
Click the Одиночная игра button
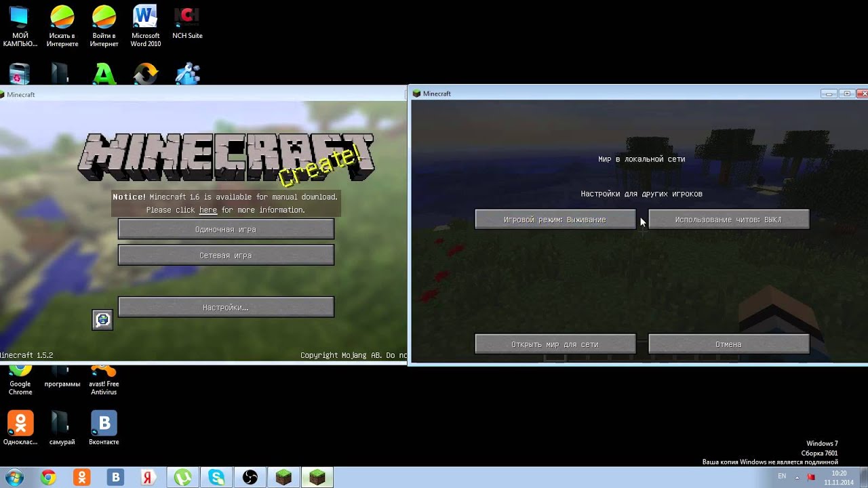[x=226, y=229]
